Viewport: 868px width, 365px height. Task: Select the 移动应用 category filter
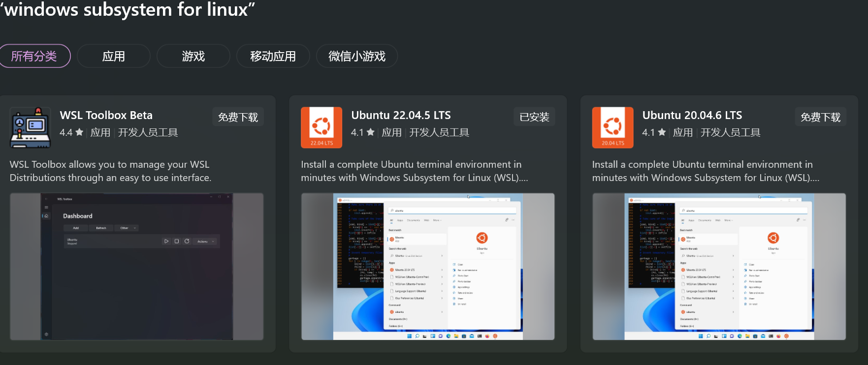coord(273,56)
